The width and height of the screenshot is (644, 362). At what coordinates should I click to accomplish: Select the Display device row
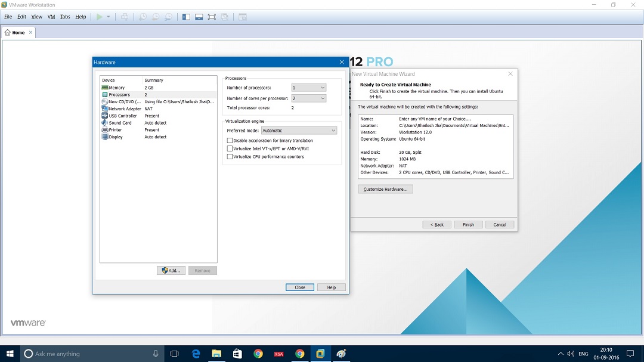coord(159,137)
